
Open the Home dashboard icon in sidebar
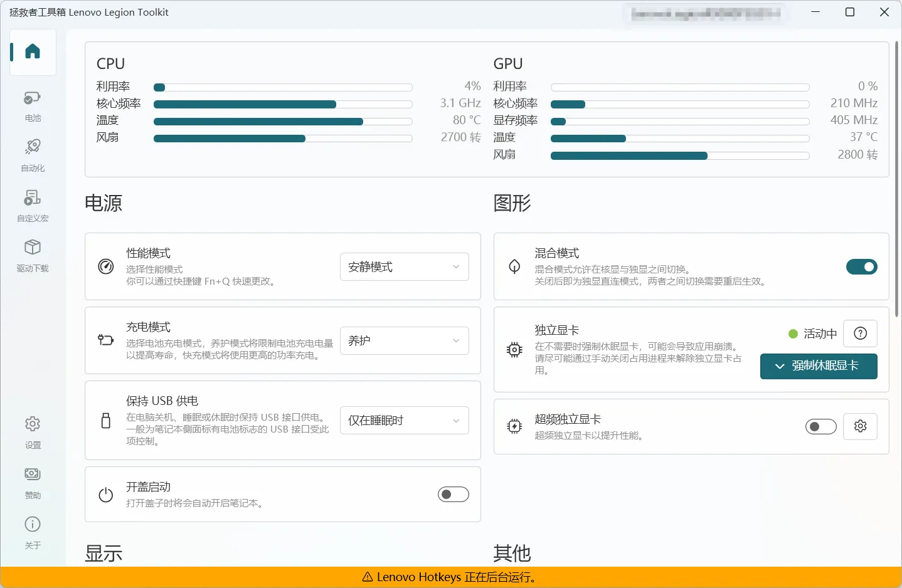pos(33,52)
